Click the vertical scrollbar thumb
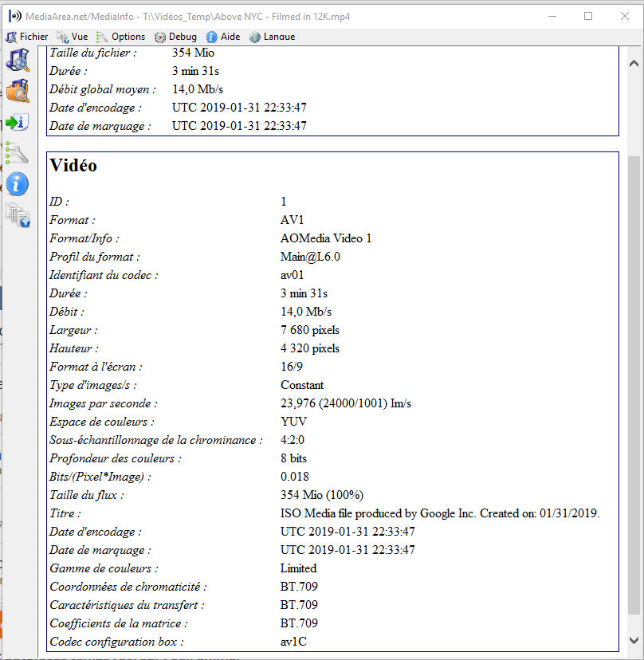644x660 pixels. pyautogui.click(x=634, y=383)
